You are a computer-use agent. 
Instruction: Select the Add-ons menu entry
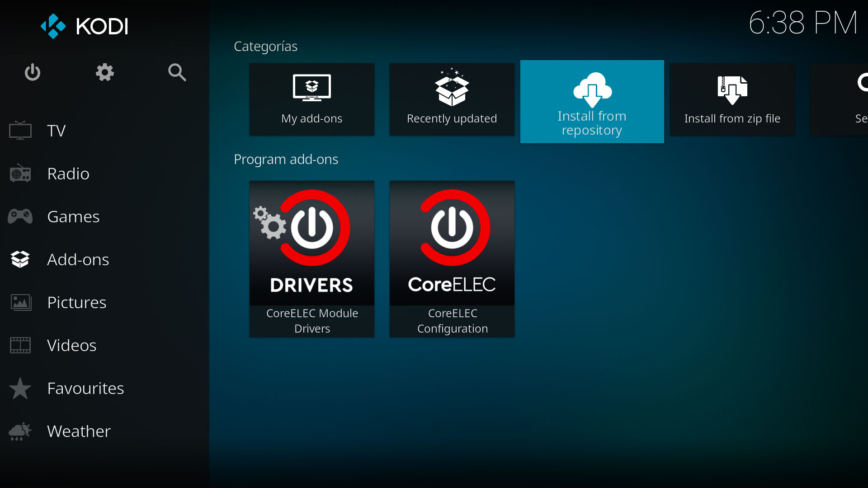tap(104, 259)
